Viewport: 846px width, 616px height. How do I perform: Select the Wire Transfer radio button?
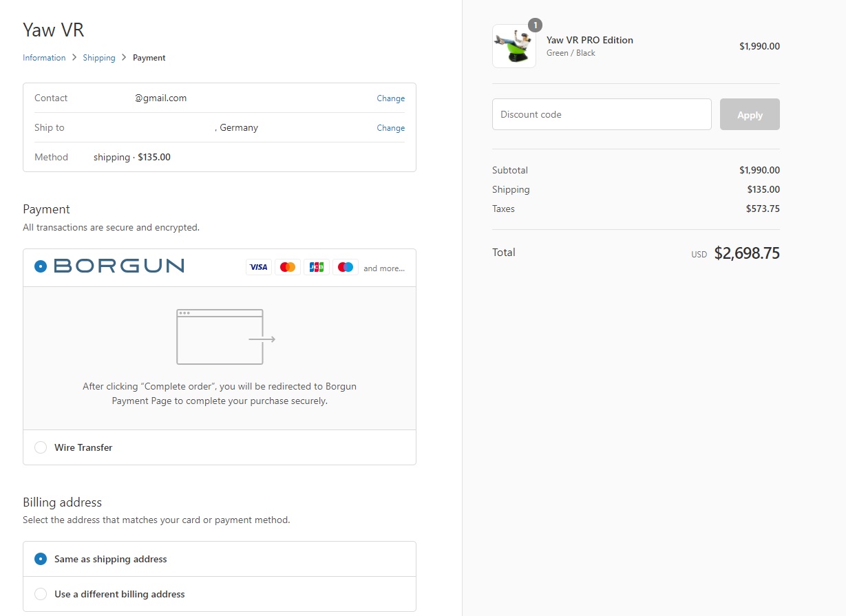(41, 447)
